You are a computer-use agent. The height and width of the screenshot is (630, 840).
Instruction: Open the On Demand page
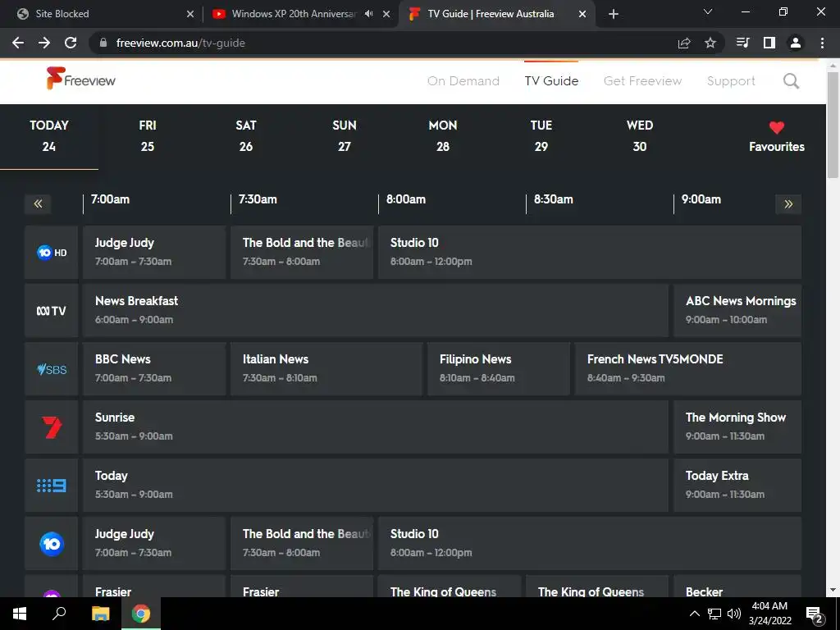tap(463, 81)
